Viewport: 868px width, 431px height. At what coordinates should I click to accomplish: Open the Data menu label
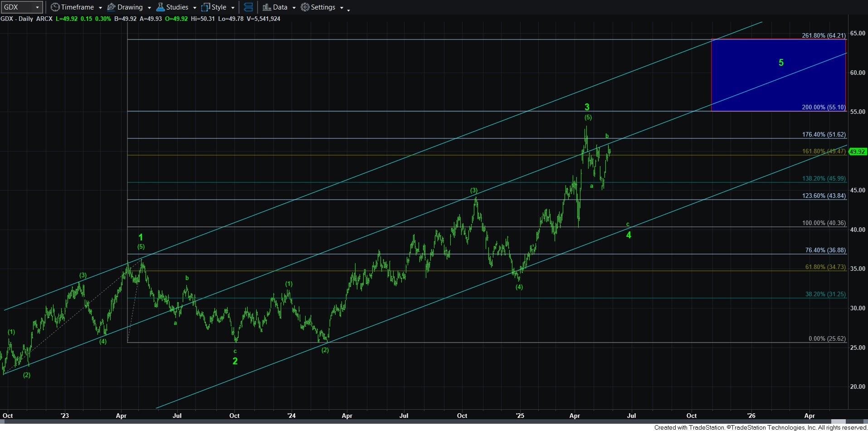[x=280, y=7]
